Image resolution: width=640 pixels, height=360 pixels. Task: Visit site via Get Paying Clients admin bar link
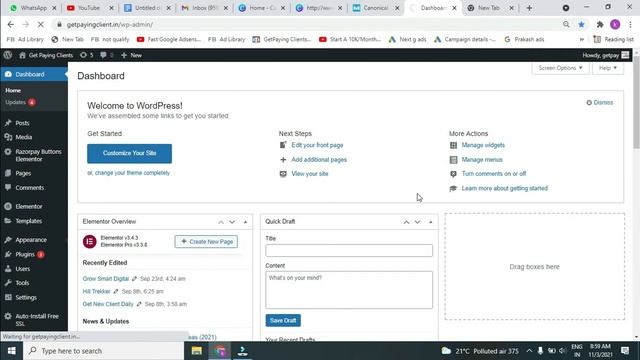pos(46,55)
